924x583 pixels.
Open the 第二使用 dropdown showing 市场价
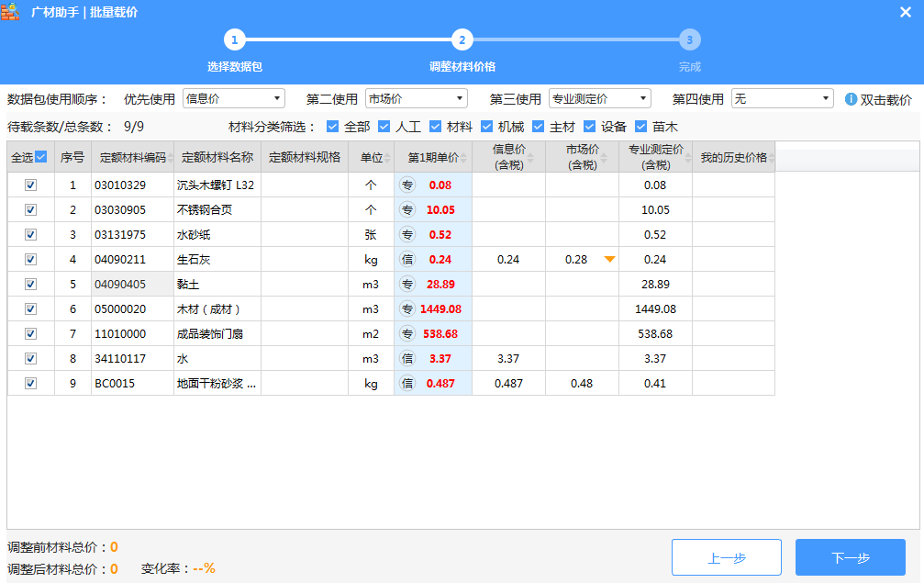click(x=417, y=98)
